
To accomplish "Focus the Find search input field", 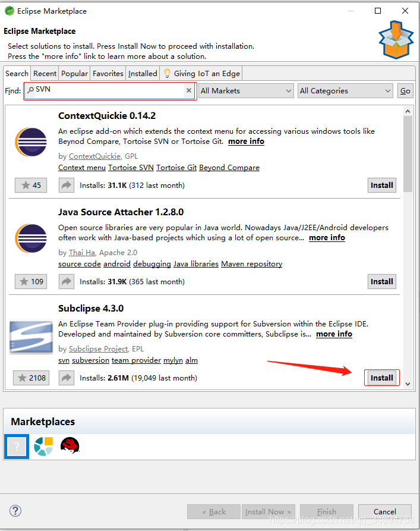I will tap(110, 90).
